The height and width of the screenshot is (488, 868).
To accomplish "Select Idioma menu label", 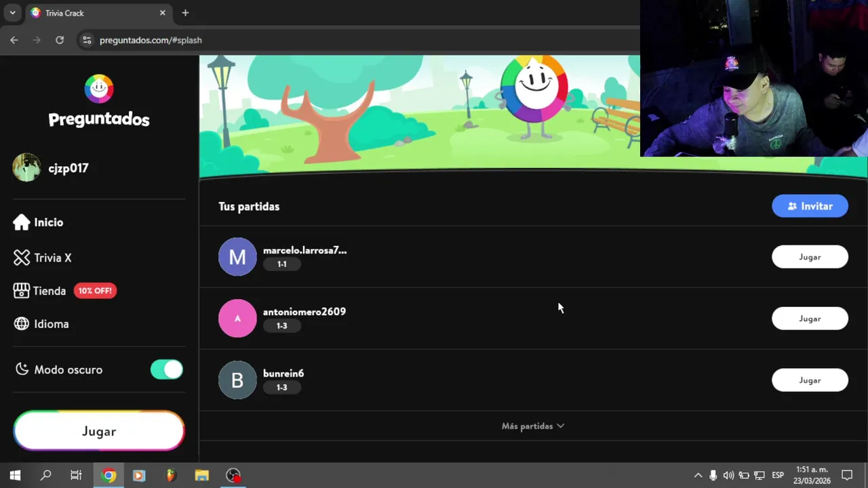I will point(52,324).
